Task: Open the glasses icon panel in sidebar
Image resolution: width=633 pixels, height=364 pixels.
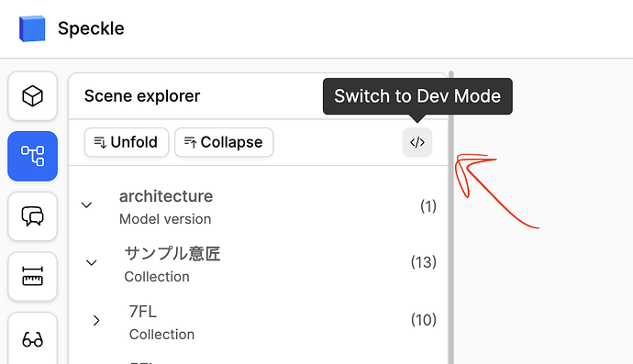Action: click(x=32, y=338)
